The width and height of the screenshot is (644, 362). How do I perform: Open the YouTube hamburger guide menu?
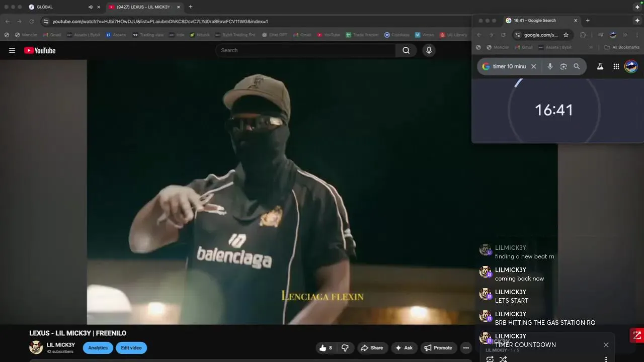tap(12, 50)
